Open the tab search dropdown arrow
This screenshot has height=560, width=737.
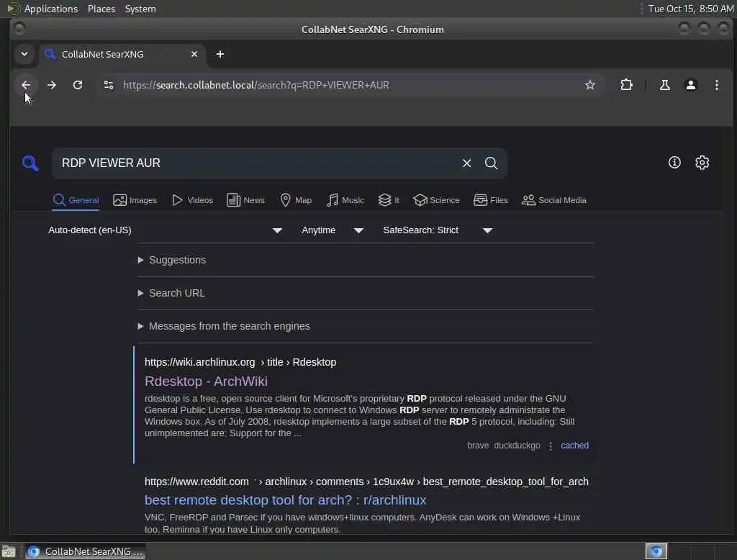pos(24,54)
